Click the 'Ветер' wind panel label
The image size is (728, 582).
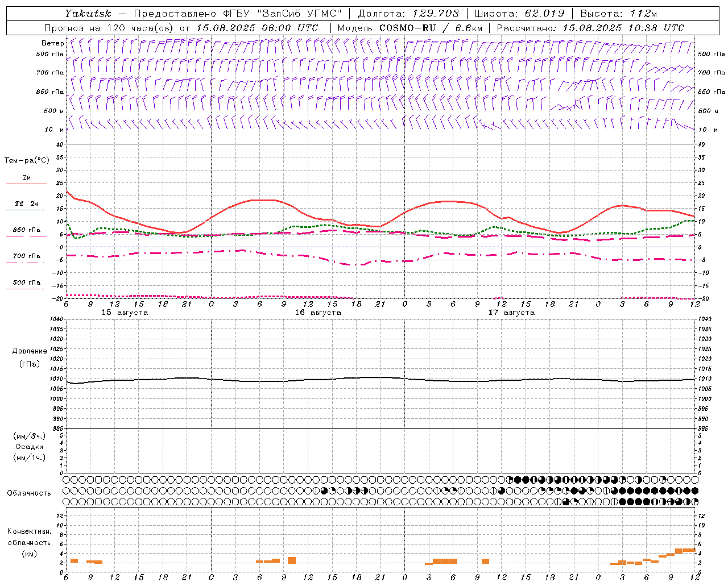[x=52, y=43]
